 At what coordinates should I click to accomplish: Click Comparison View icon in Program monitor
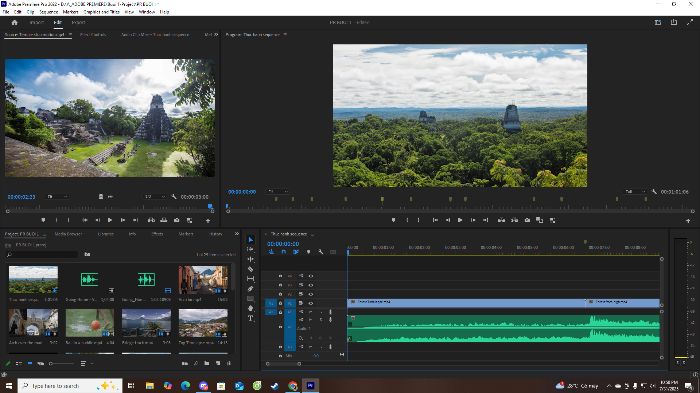[540, 220]
